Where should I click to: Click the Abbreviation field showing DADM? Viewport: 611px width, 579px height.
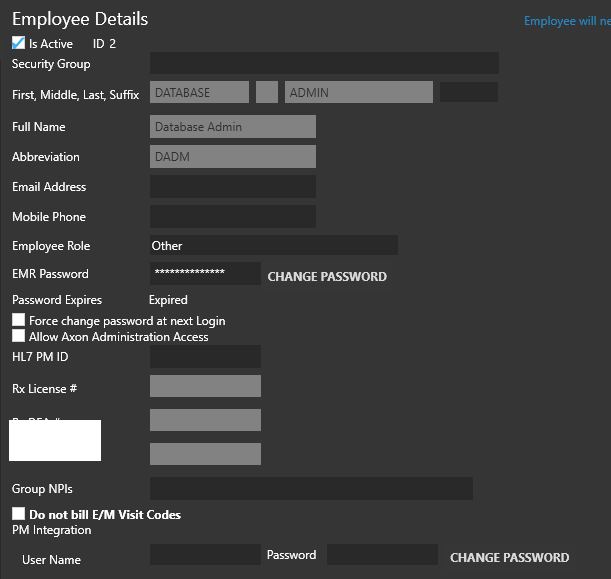pos(233,157)
